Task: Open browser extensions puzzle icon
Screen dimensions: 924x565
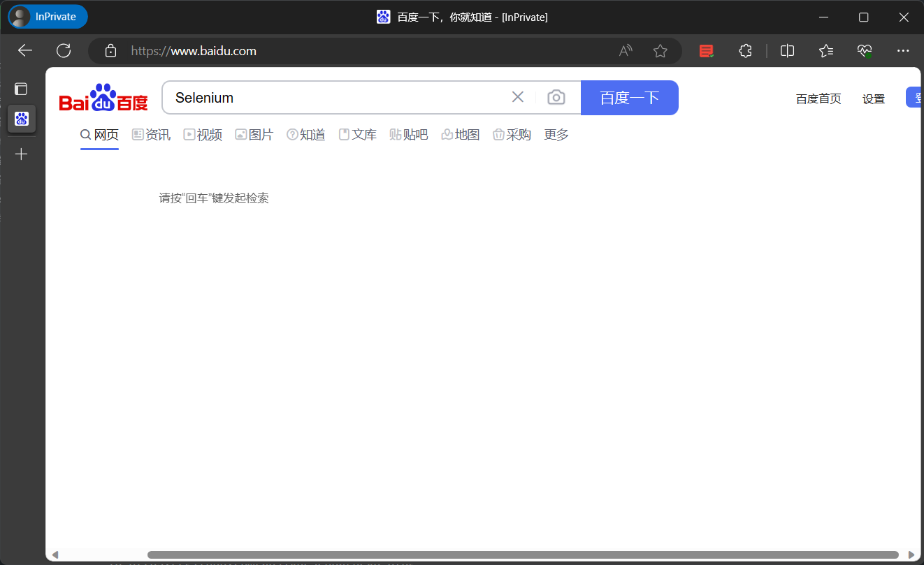Action: point(745,50)
